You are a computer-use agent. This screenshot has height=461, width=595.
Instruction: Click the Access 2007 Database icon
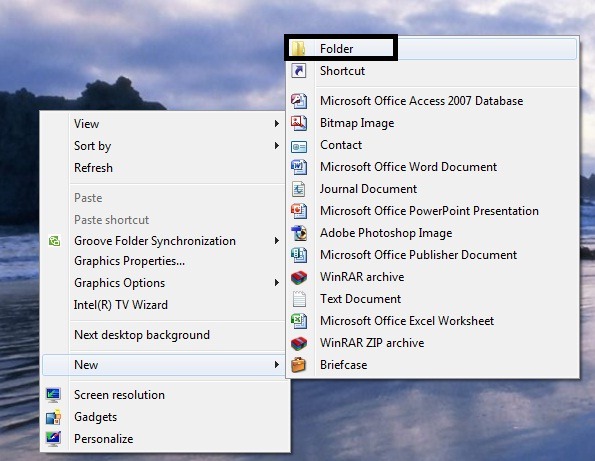click(x=299, y=101)
